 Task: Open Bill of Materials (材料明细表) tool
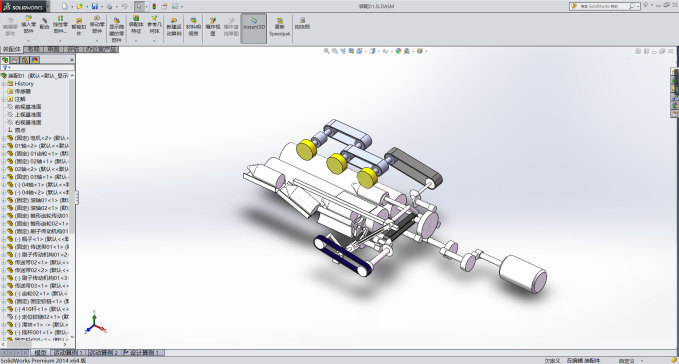[193, 27]
